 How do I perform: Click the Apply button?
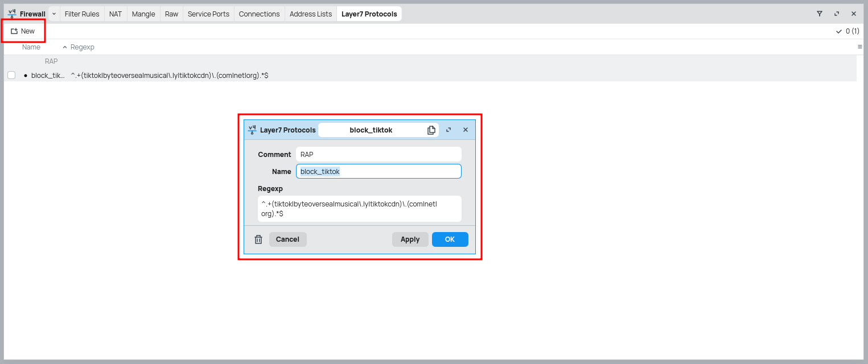(410, 239)
